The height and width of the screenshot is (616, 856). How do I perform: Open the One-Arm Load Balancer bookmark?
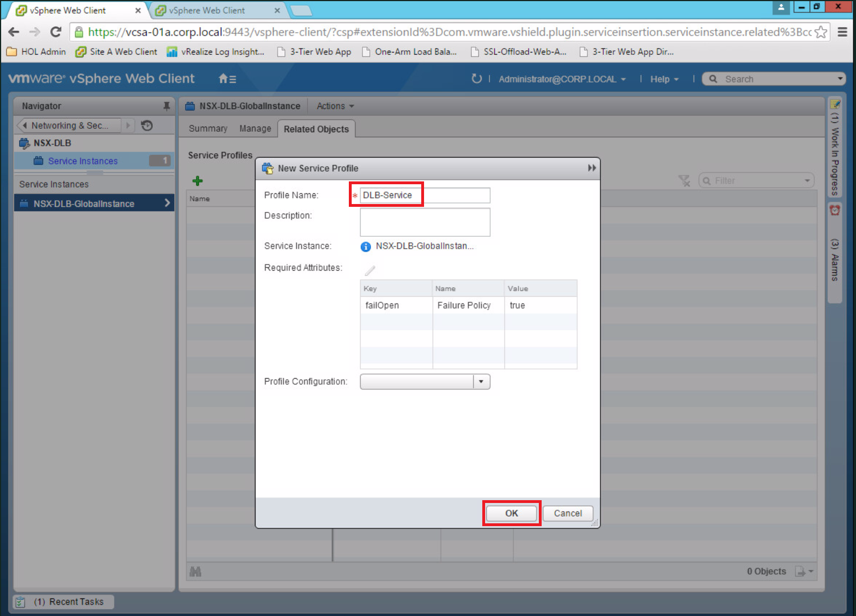pos(409,51)
